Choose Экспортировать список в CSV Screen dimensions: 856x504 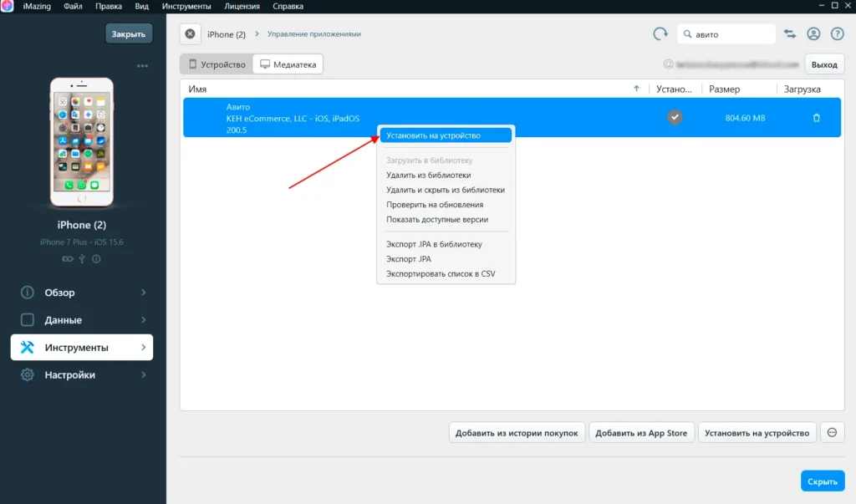446,273
